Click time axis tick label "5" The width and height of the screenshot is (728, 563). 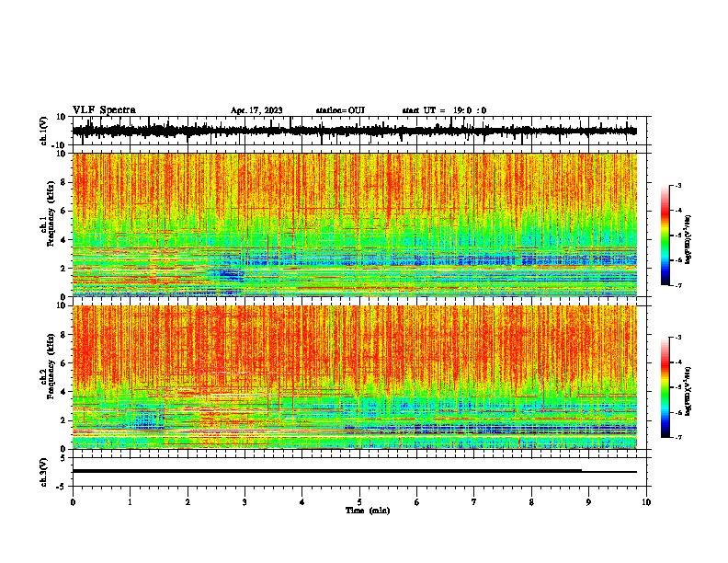[x=359, y=502]
